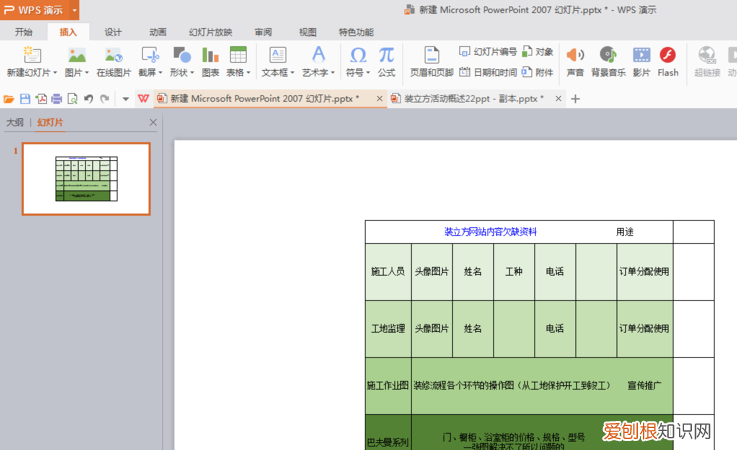Switch to 装立方活动概述22ppt document tab
The image size is (737, 450).
[x=474, y=99]
